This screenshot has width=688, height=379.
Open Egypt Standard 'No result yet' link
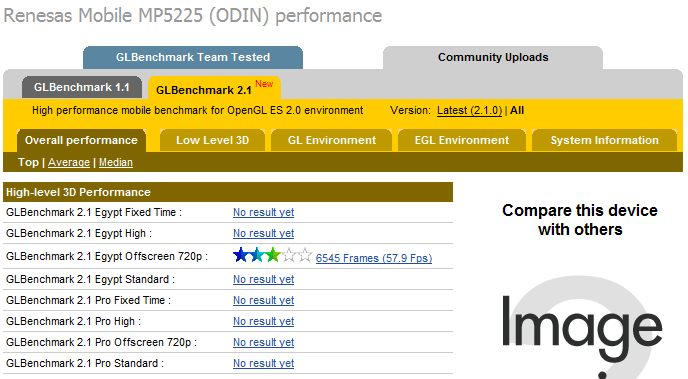(263, 279)
